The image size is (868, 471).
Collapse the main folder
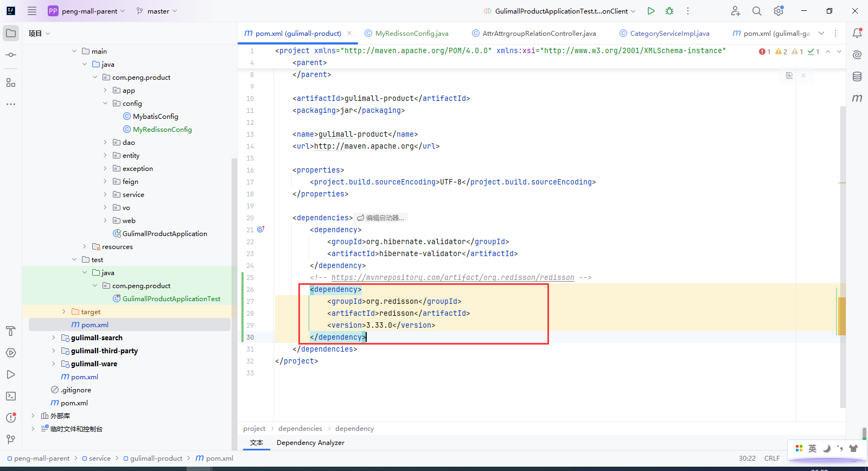coord(74,51)
